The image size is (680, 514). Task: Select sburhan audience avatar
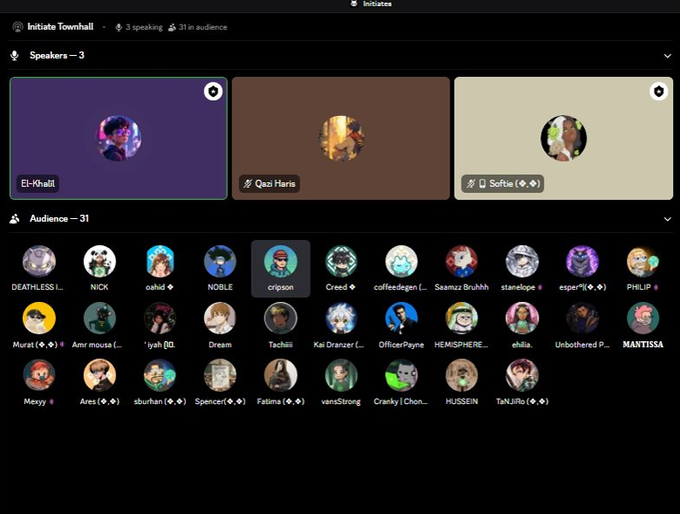click(x=160, y=376)
